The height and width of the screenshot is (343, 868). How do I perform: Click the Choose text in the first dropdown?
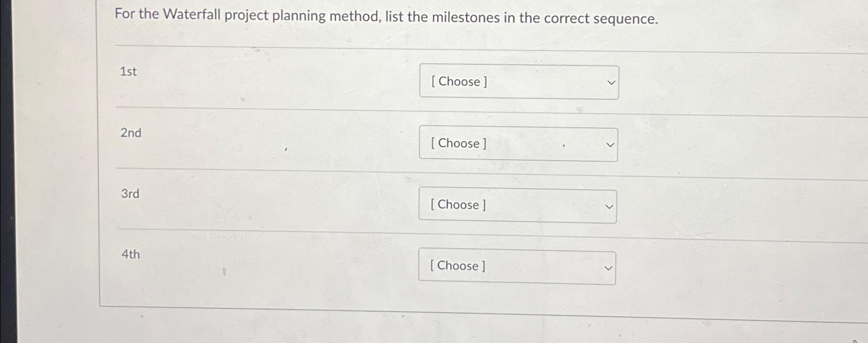click(x=457, y=81)
